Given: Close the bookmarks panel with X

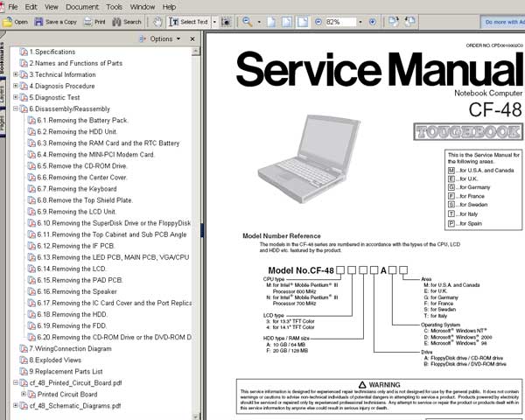Looking at the screenshot, I should point(192,39).
